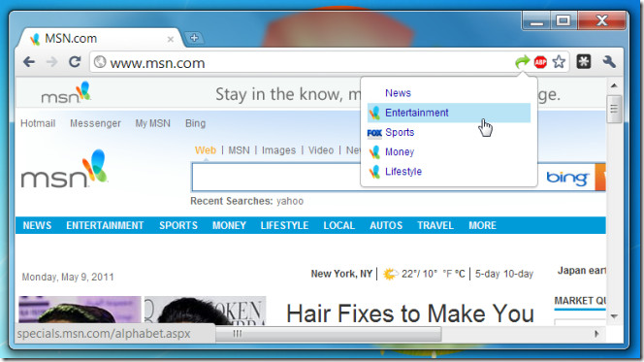644x362 pixels.
Task: Open the Hair Fixes headline
Action: pyautogui.click(x=410, y=313)
